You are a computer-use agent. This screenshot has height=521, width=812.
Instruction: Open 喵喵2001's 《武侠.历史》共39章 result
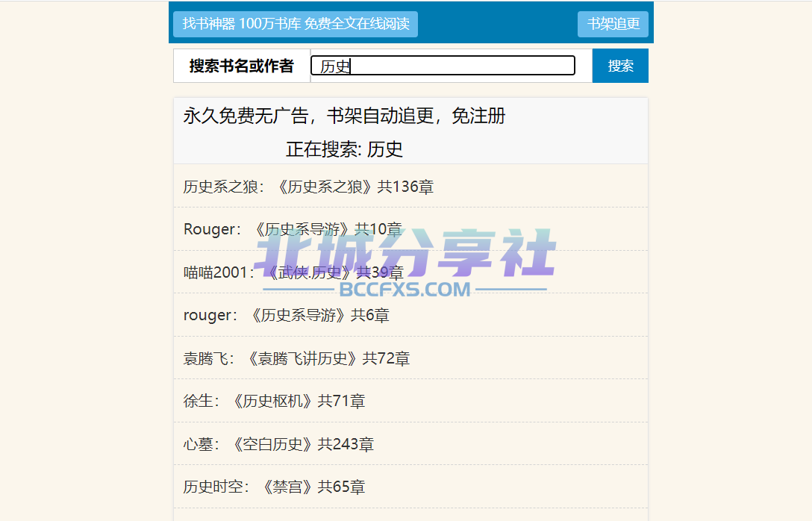(x=410, y=272)
